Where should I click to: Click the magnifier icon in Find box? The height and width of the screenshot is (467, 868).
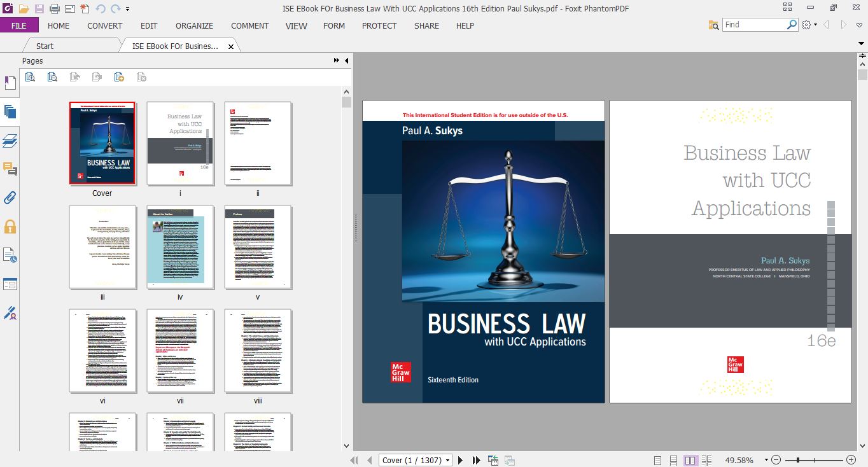click(x=792, y=25)
